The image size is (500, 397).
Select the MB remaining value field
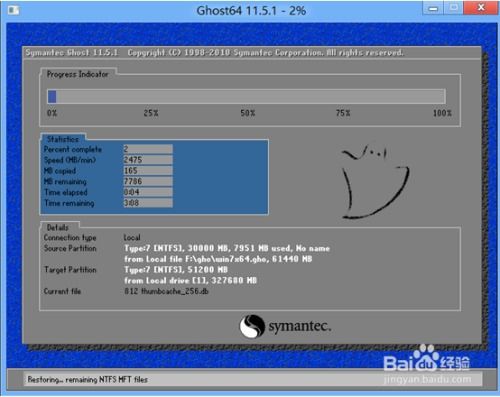pos(148,181)
